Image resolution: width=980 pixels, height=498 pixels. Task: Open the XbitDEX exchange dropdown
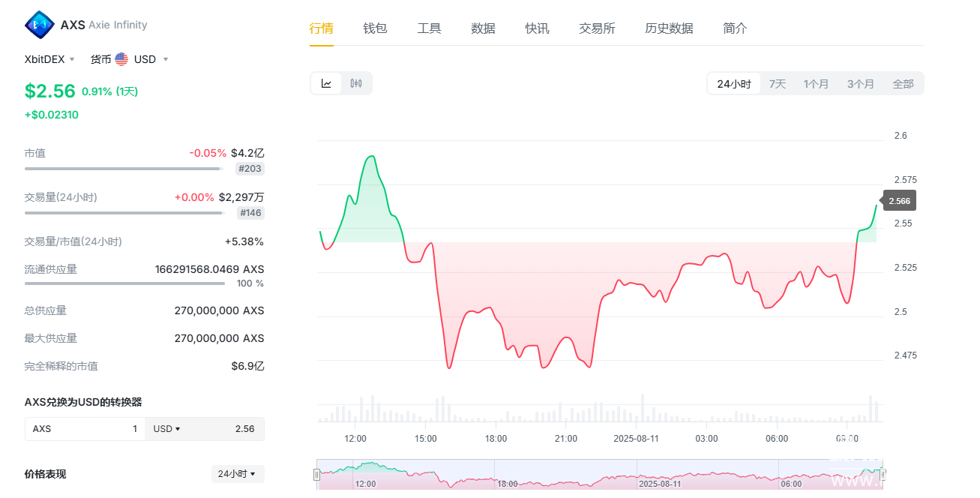point(49,59)
